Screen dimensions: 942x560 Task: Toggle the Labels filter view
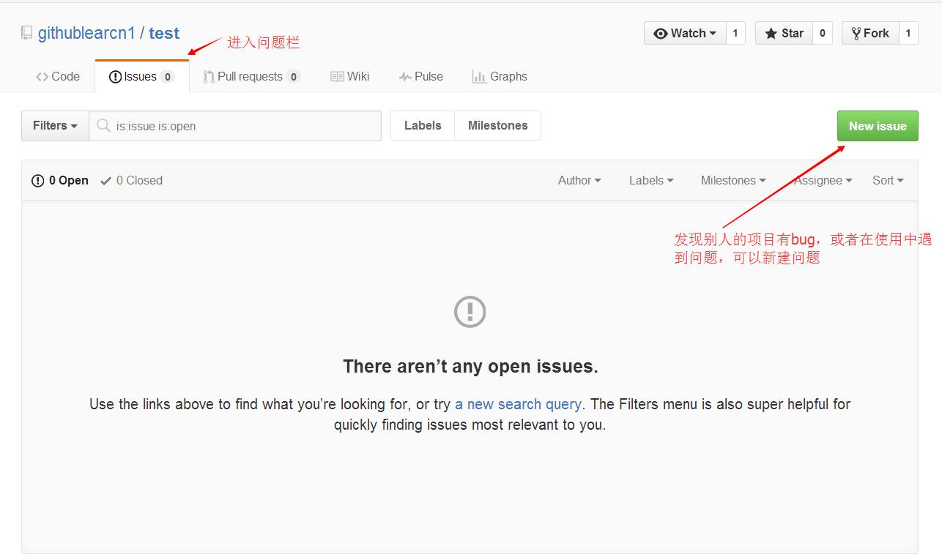coord(423,125)
